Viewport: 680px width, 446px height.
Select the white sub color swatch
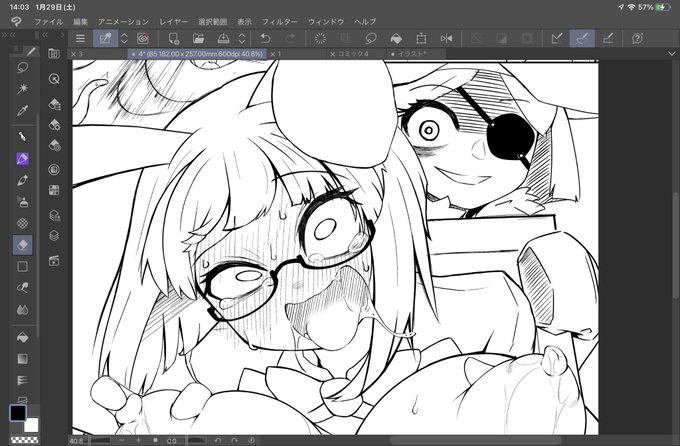coord(33,425)
